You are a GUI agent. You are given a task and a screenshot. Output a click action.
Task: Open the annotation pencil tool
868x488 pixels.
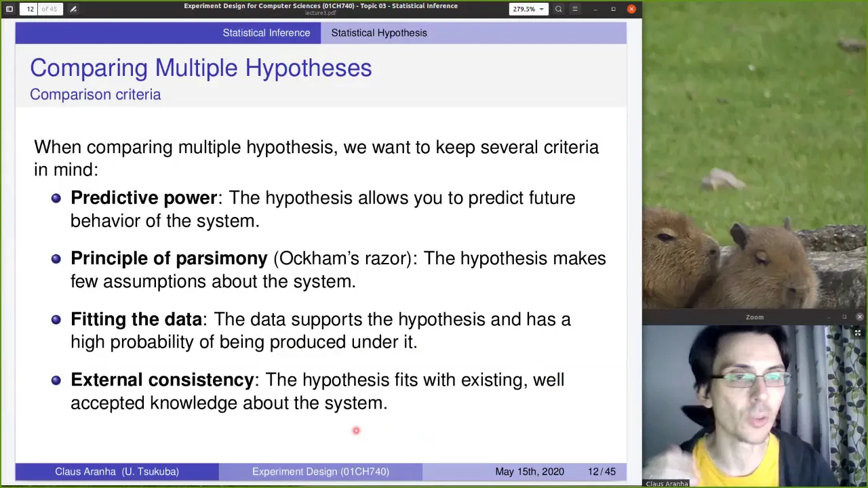(73, 9)
